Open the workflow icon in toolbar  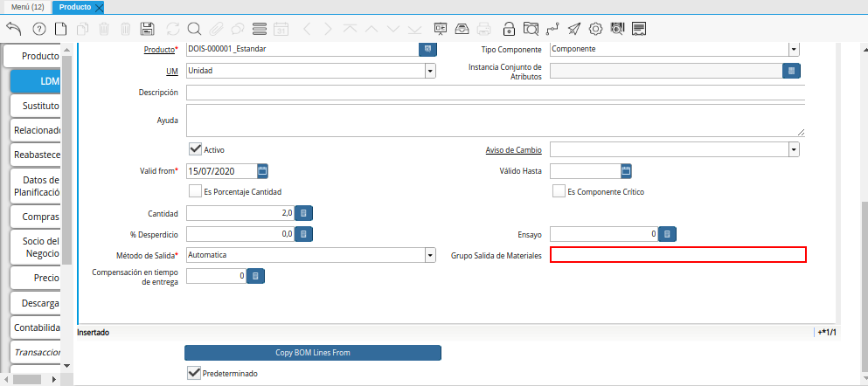(x=552, y=28)
